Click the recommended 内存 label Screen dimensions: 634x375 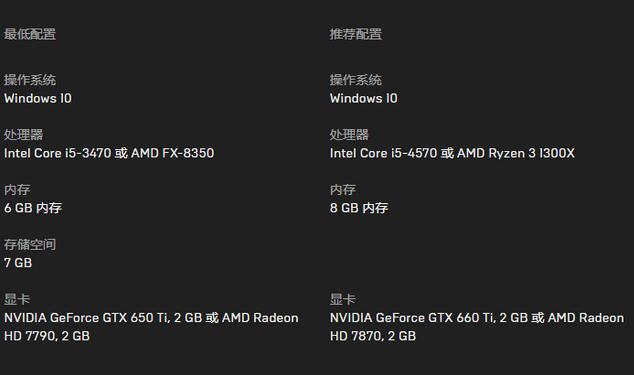click(x=343, y=190)
